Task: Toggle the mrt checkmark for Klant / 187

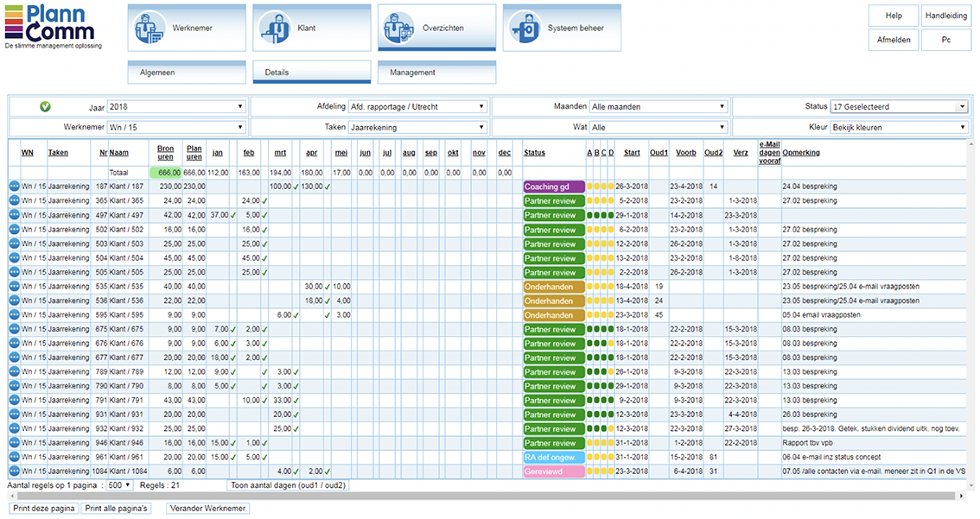Action: coord(296,187)
